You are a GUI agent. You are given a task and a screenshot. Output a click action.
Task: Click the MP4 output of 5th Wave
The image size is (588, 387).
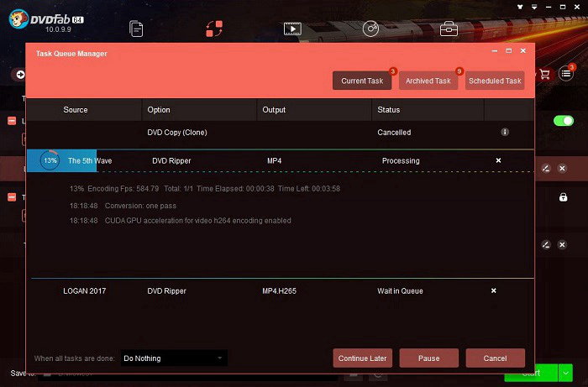pyautogui.click(x=274, y=160)
